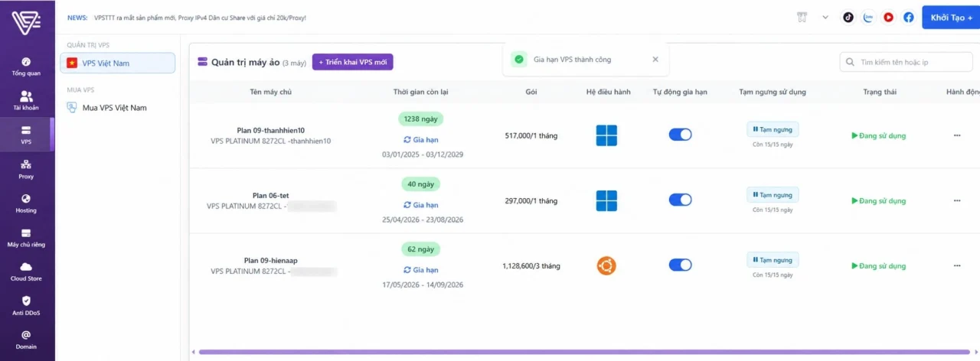Viewport: 980px width, 361px height.
Task: Click Gia hạn link for Plan 06-tet
Action: point(421,205)
